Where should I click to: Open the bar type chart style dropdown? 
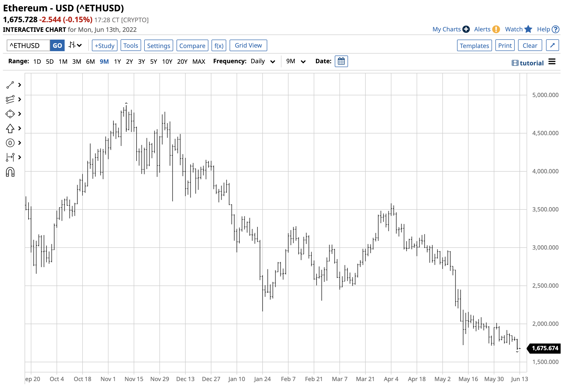75,45
